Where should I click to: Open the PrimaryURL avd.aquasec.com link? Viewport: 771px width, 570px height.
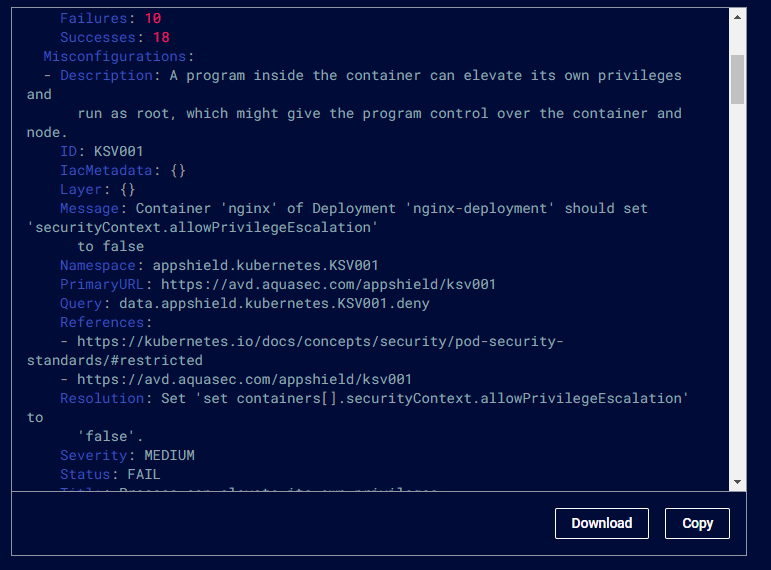click(328, 284)
